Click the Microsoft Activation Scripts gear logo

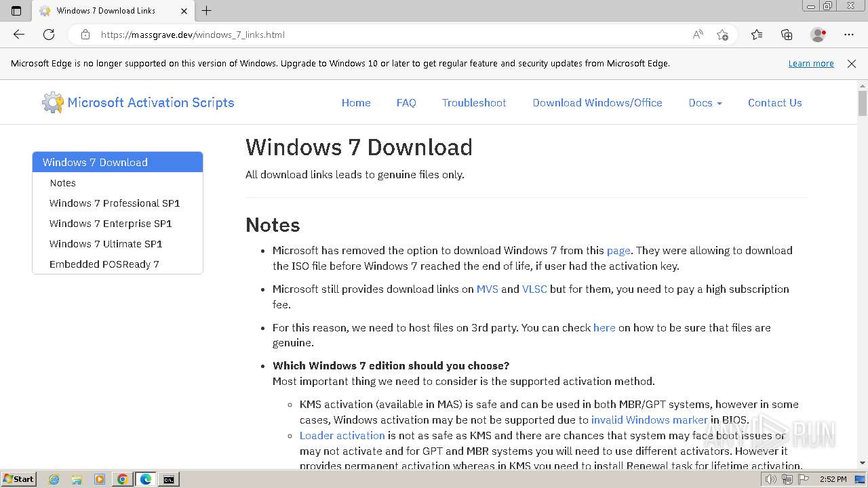tap(52, 102)
